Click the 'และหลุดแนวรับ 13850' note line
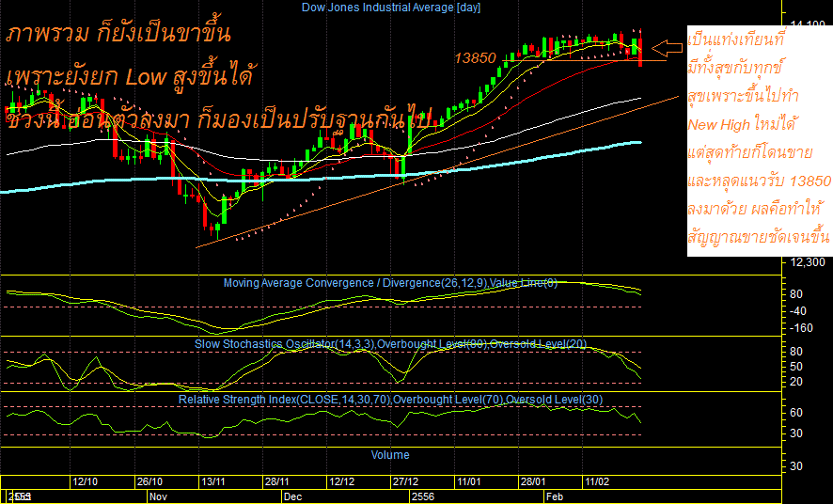This screenshot has width=833, height=504. point(759,181)
